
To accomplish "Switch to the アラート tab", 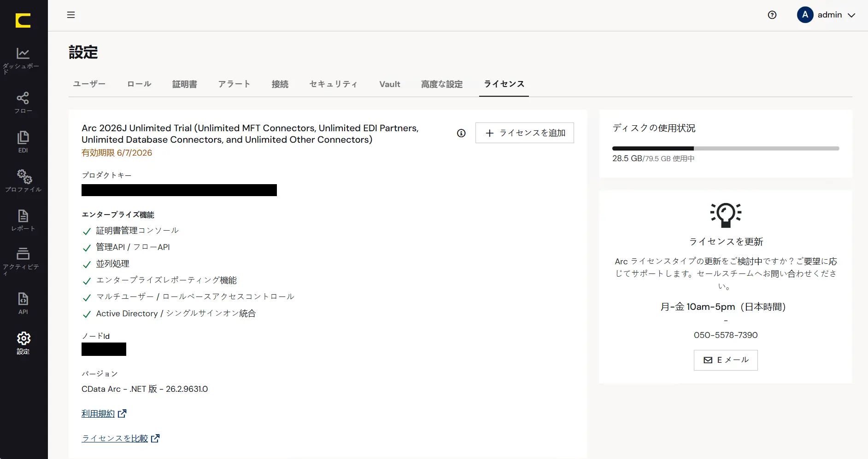I will click(x=234, y=84).
